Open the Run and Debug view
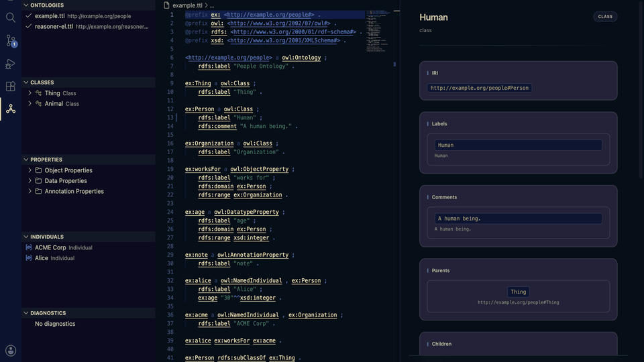Viewport: 644px width, 362px height. click(11, 64)
